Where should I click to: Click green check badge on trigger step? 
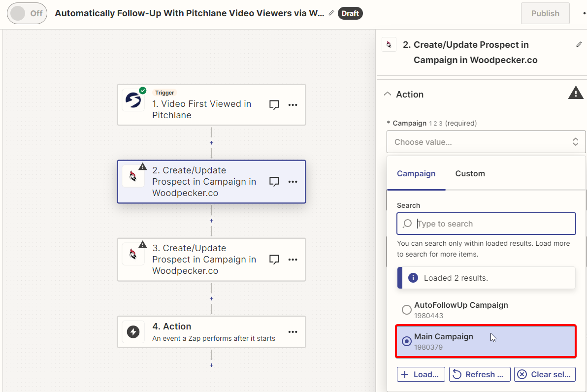click(143, 90)
